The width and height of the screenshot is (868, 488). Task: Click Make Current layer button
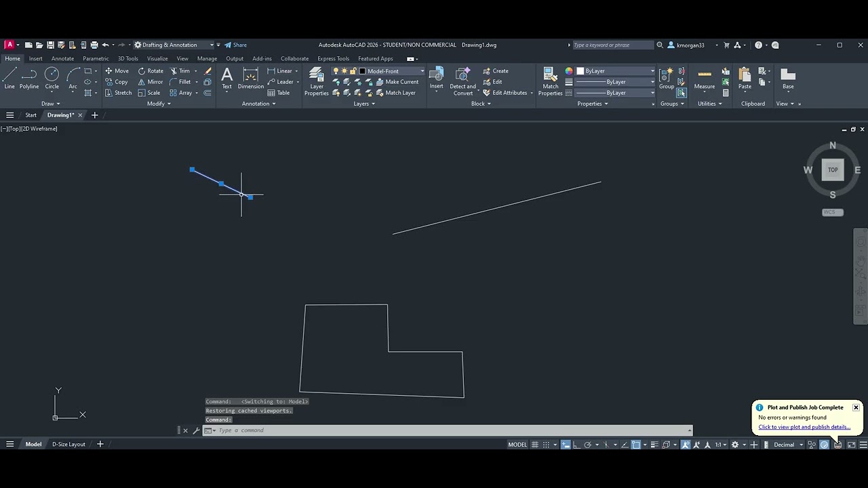396,82
